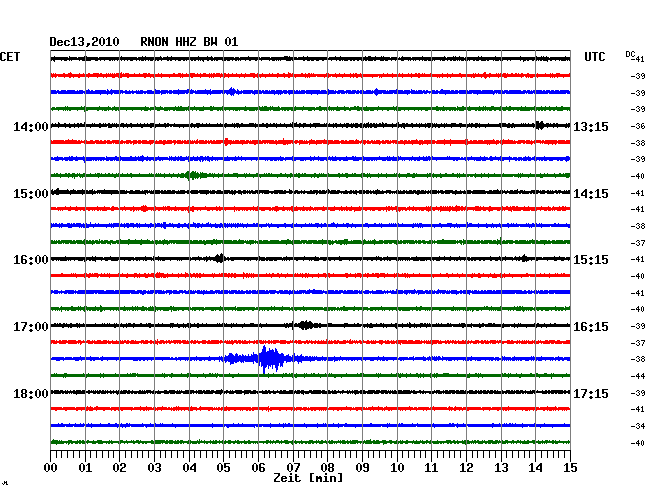Screen dimensions: 650x494
Task: Click the 17:00 CET time label
Action: click(x=31, y=327)
